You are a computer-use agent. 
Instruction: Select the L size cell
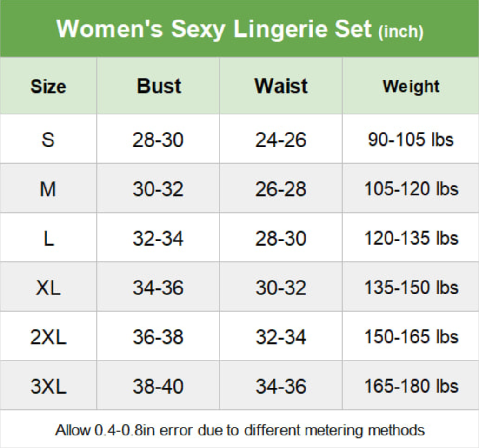pyautogui.click(x=48, y=238)
